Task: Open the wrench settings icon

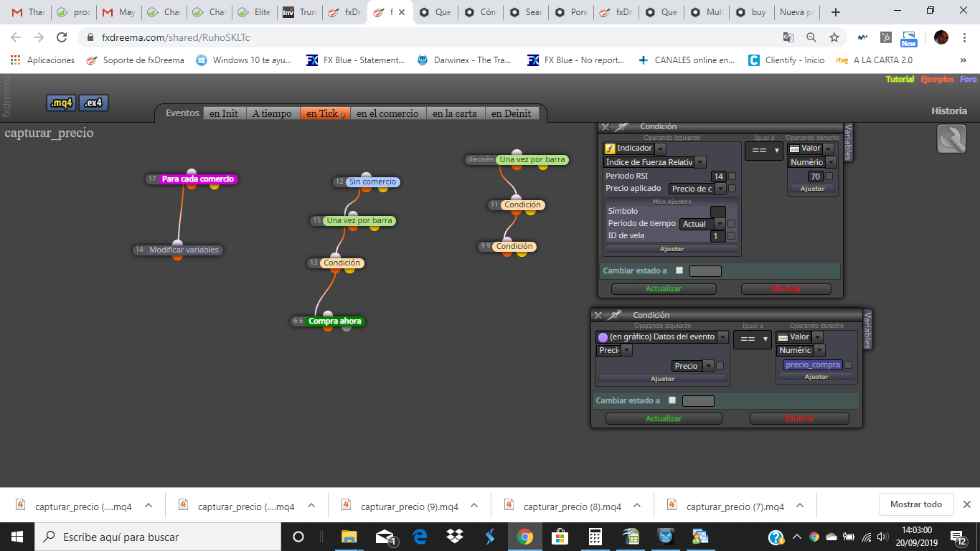Action: [x=951, y=138]
